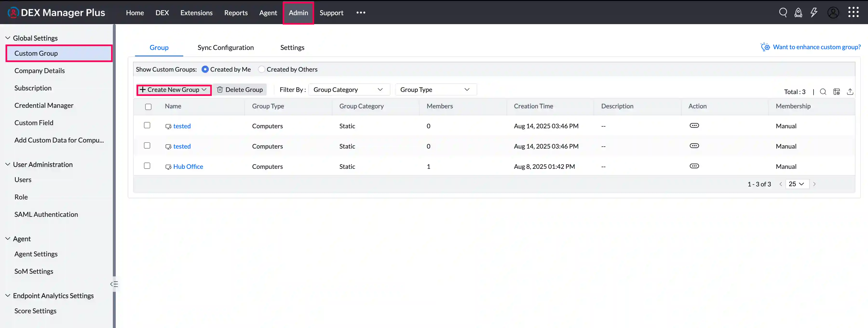Open the global search icon in top bar
Screen dimensions: 868x328
[x=783, y=13]
